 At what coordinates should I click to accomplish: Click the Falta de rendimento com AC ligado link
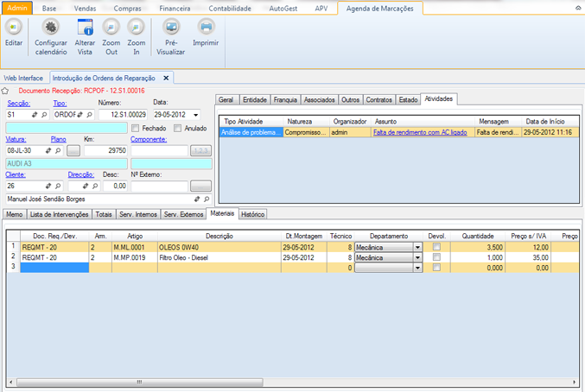[x=421, y=132]
